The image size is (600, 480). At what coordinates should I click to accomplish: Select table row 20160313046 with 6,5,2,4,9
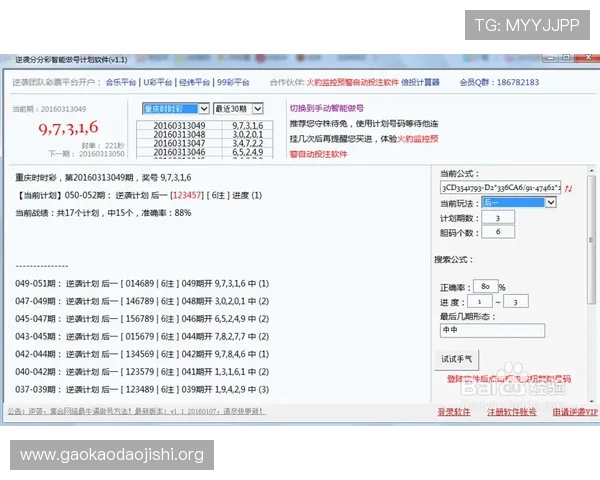click(x=205, y=152)
